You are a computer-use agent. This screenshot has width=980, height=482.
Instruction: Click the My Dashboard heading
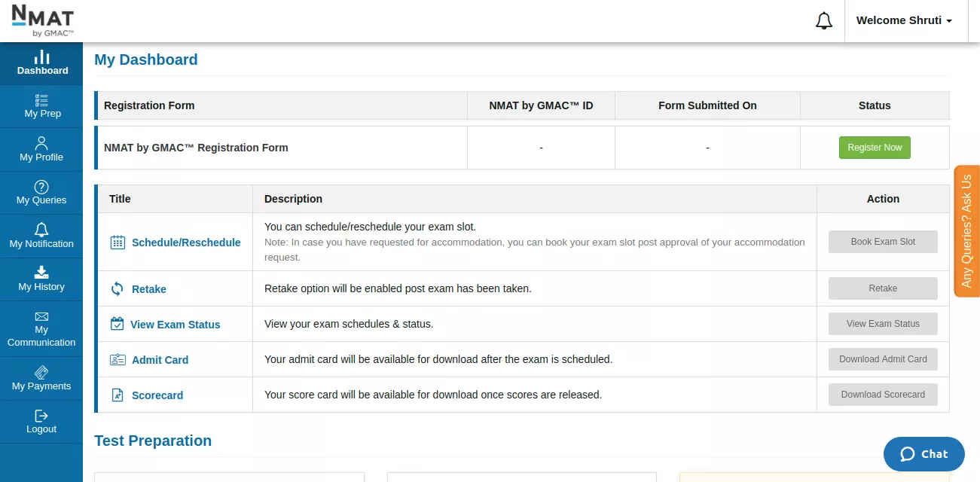(x=146, y=60)
